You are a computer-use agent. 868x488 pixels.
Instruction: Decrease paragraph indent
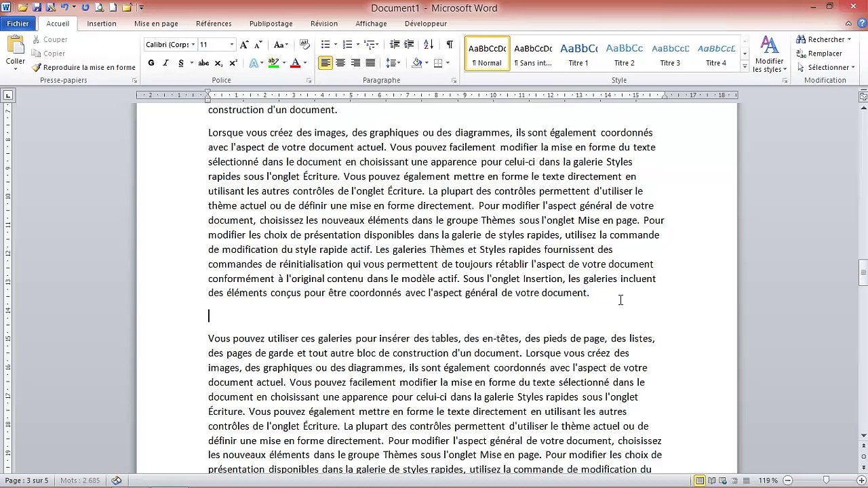click(394, 45)
